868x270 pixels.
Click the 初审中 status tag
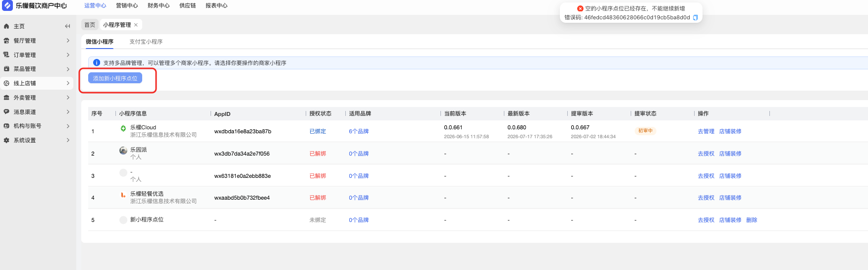click(645, 131)
